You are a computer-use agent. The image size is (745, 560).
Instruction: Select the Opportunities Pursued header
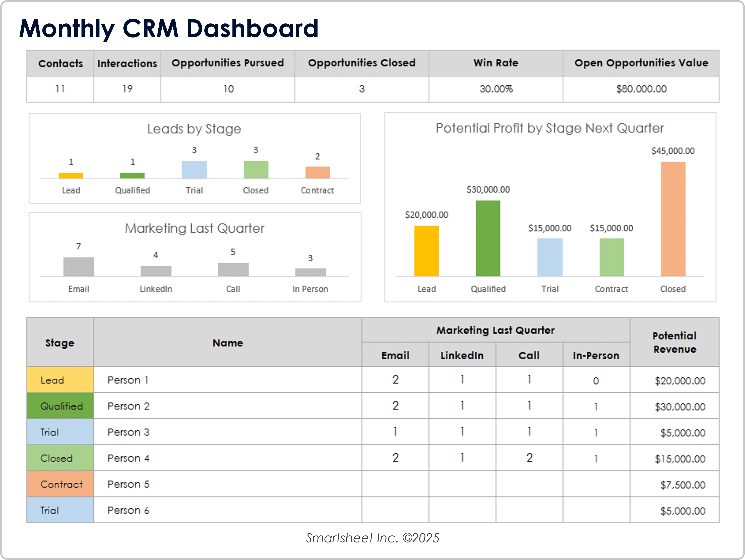coord(227,63)
